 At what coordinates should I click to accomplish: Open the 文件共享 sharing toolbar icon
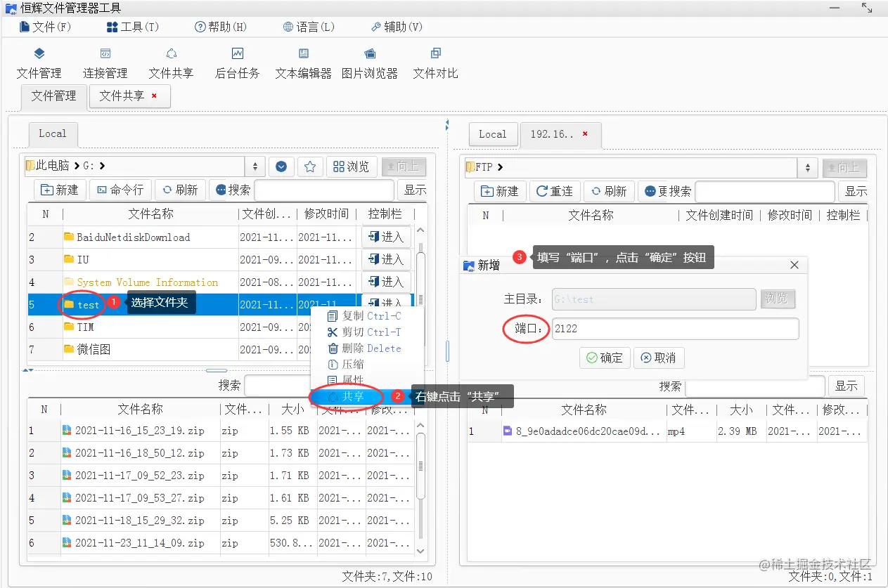pyautogui.click(x=171, y=63)
